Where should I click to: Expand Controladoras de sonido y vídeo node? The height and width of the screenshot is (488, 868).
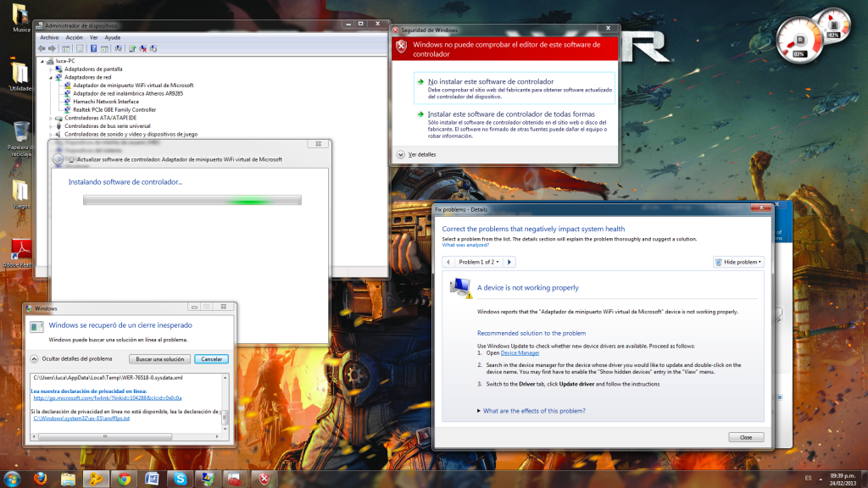click(50, 135)
